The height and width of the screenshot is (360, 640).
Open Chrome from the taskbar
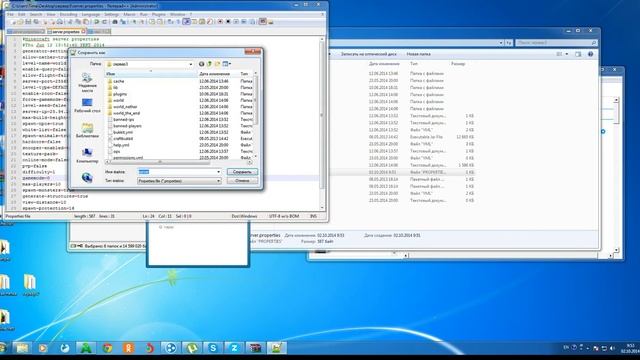[107, 348]
